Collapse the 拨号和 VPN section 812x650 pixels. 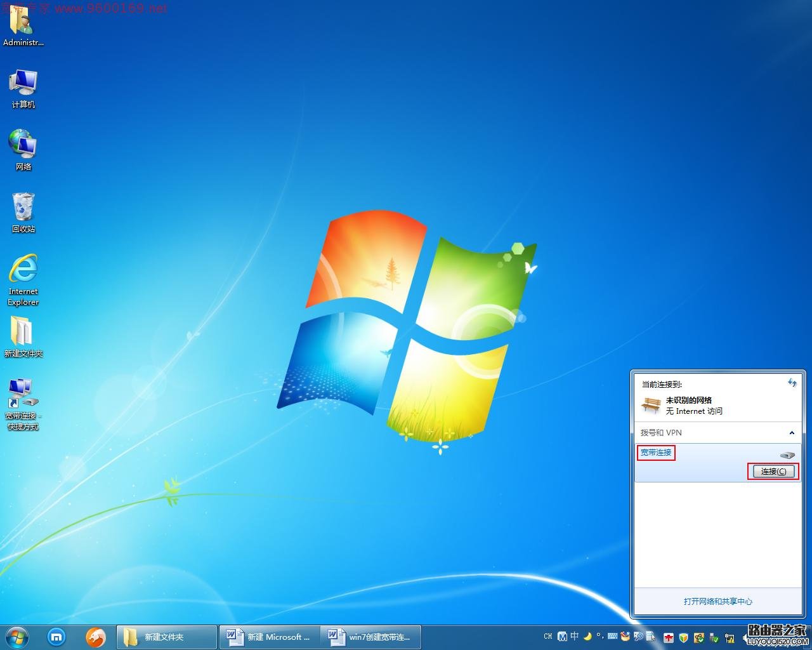point(792,432)
